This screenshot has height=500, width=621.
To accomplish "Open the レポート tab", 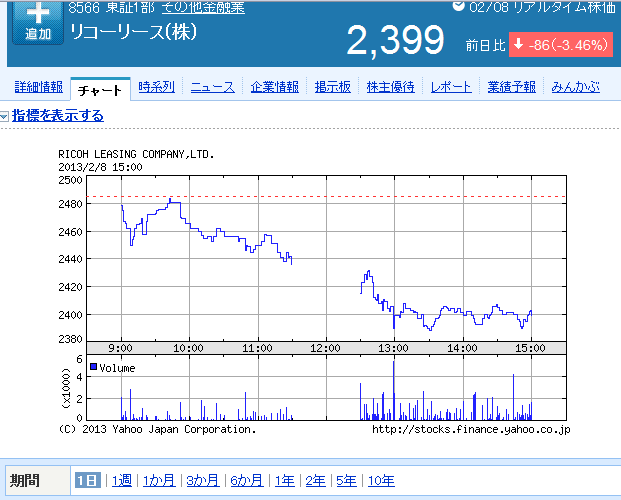I will click(x=451, y=87).
